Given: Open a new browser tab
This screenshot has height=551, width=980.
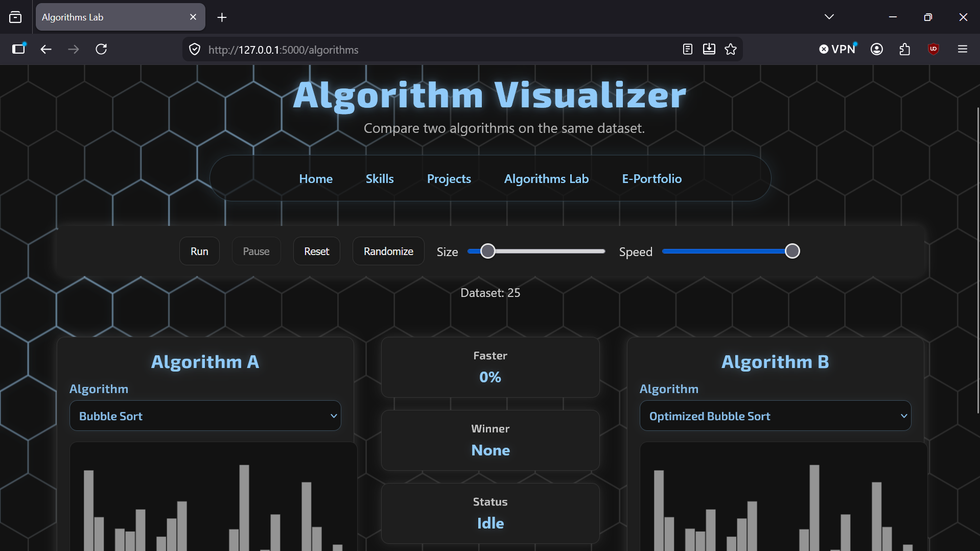Looking at the screenshot, I should 222,17.
